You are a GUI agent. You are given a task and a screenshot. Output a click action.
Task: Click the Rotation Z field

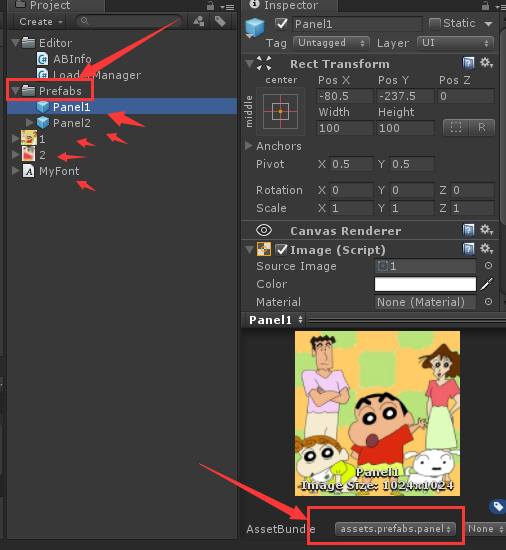point(472,190)
